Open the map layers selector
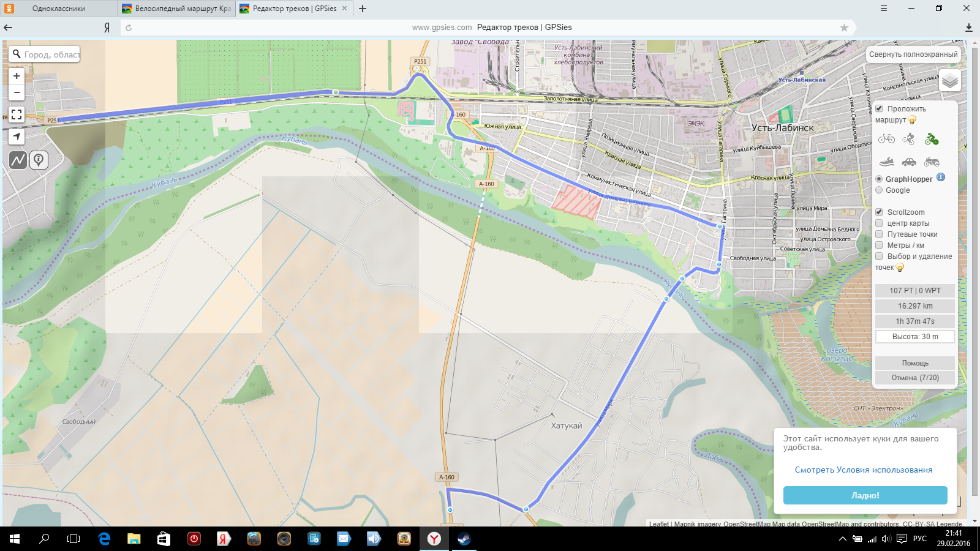This screenshot has width=980, height=551. [949, 80]
